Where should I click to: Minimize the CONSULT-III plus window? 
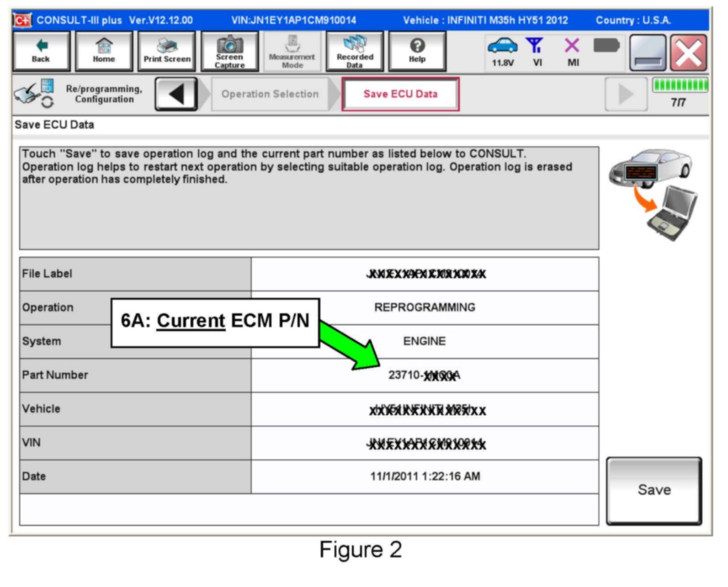coord(647,53)
